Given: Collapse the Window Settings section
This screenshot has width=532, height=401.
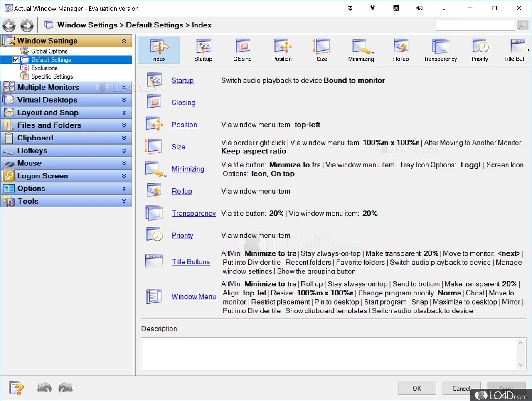Looking at the screenshot, I should [x=124, y=41].
